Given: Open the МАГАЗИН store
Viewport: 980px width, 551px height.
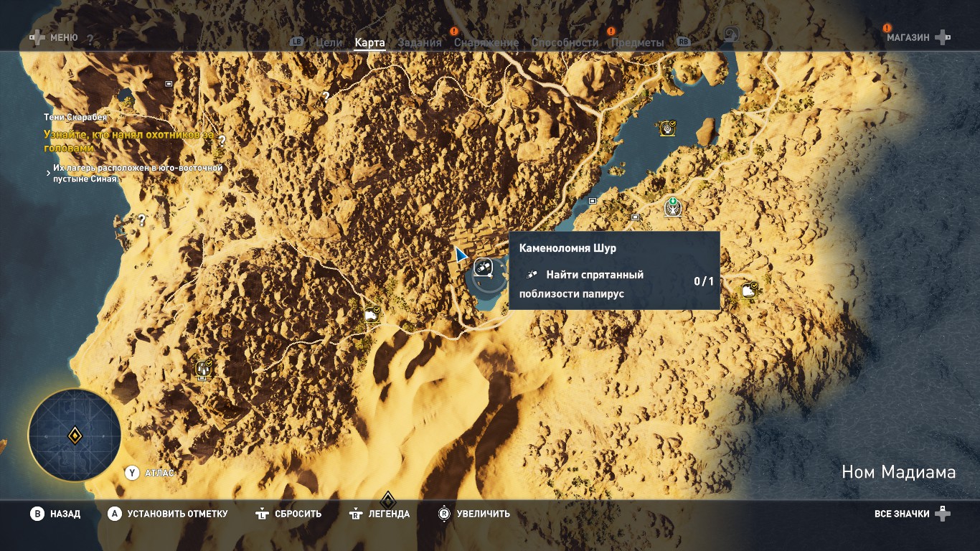Looking at the screenshot, I should coord(908,37).
